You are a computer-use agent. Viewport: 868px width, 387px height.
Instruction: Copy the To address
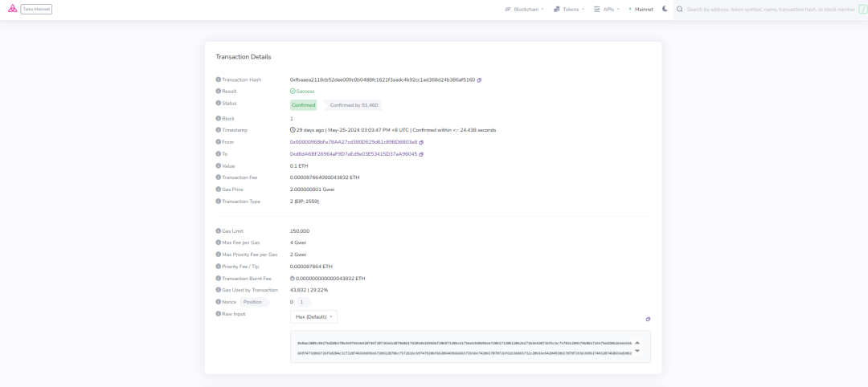coord(421,154)
